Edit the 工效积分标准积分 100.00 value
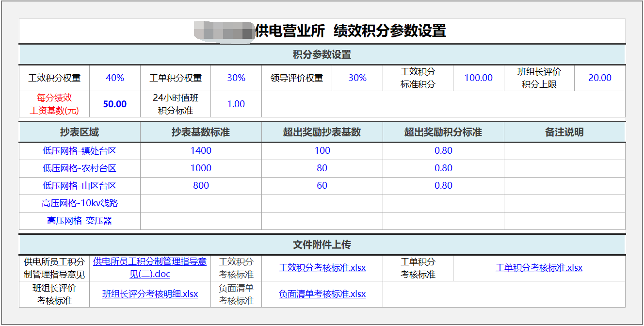The image size is (644, 326). 478,78
